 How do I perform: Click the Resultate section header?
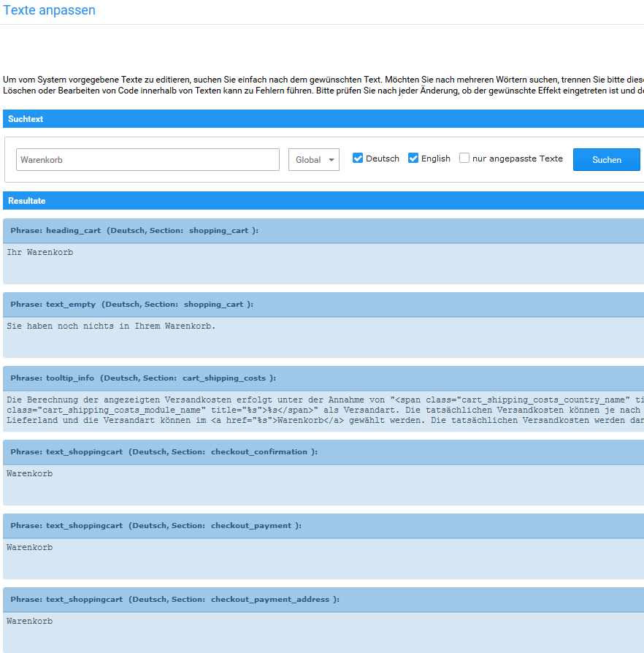click(x=323, y=201)
